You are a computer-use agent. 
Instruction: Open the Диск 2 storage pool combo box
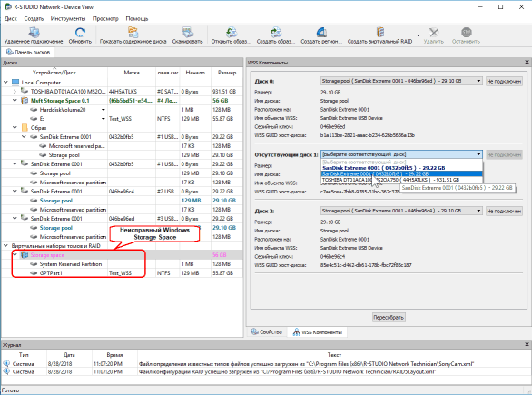coord(401,211)
